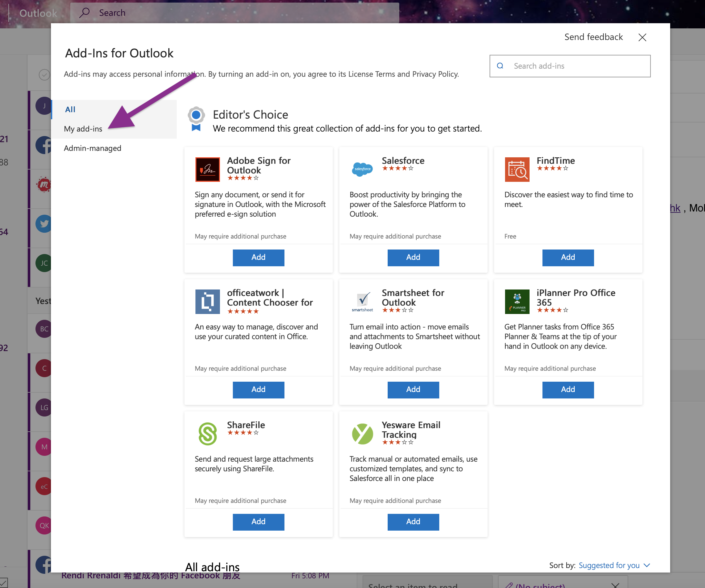
Task: Click the FindTime star rating
Action: pyautogui.click(x=552, y=169)
